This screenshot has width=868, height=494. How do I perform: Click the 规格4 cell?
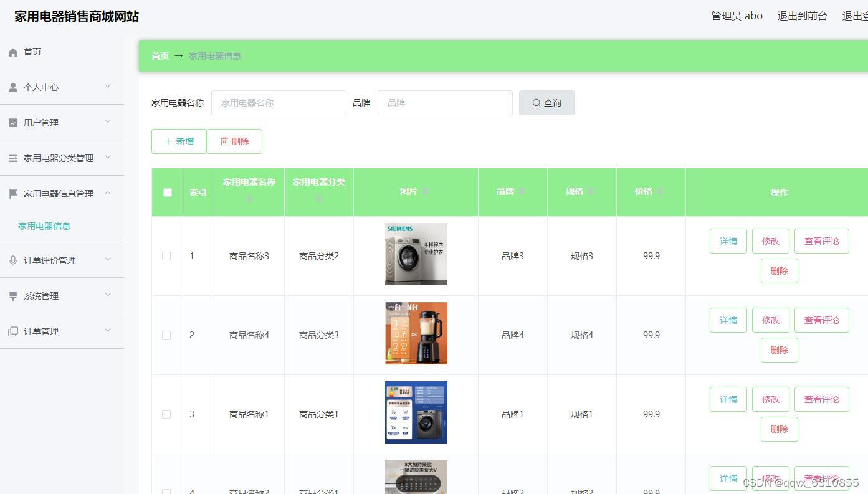tap(582, 335)
